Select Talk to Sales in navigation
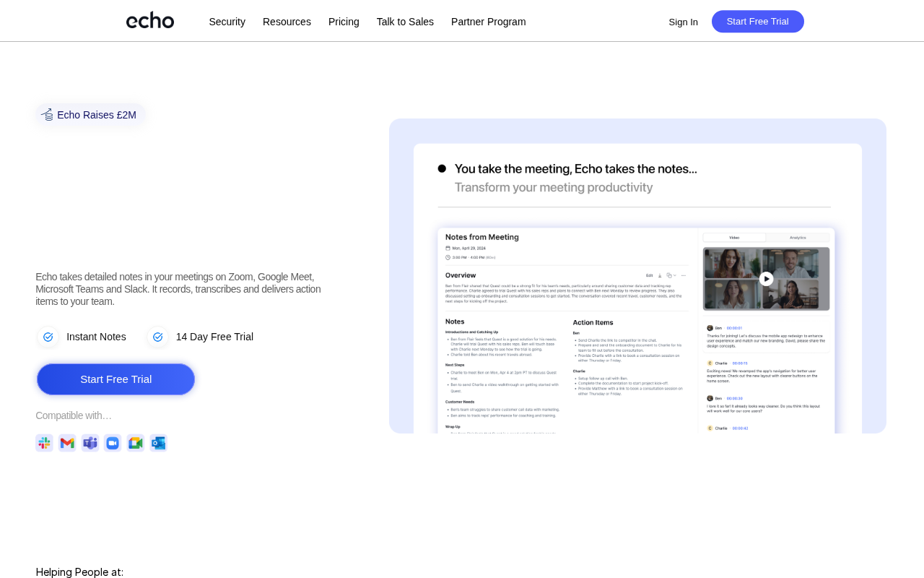Screen dimensions: 924x578 [405, 22]
